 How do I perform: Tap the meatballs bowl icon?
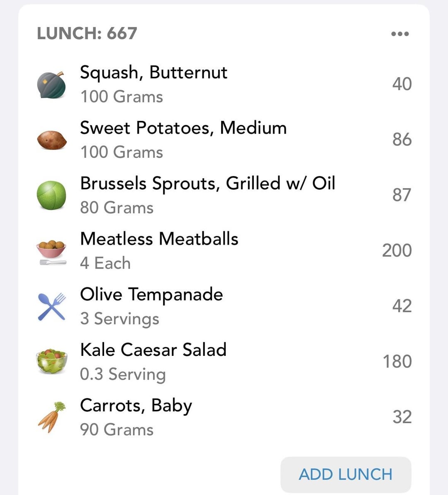point(51,251)
